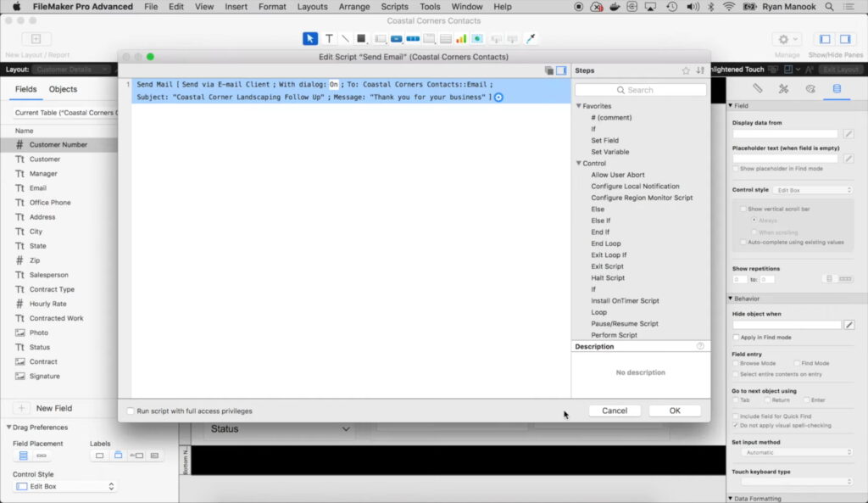This screenshot has width=868, height=503.
Task: Choose vertical field placement icon
Action: (x=24, y=455)
